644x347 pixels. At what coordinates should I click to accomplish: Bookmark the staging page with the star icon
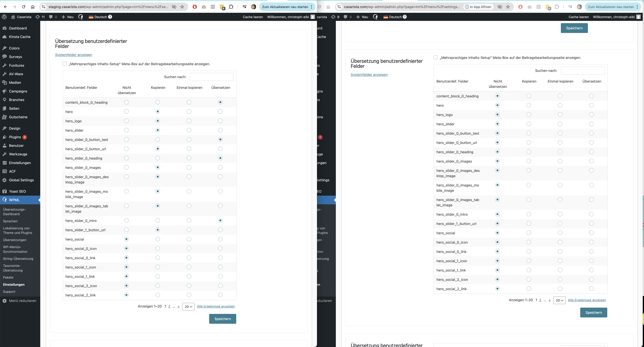[x=182, y=7]
